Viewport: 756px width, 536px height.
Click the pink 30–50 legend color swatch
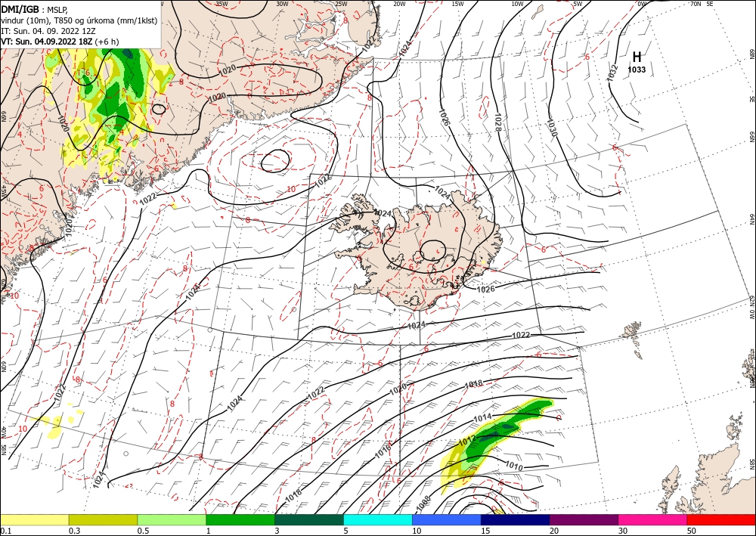[653, 519]
